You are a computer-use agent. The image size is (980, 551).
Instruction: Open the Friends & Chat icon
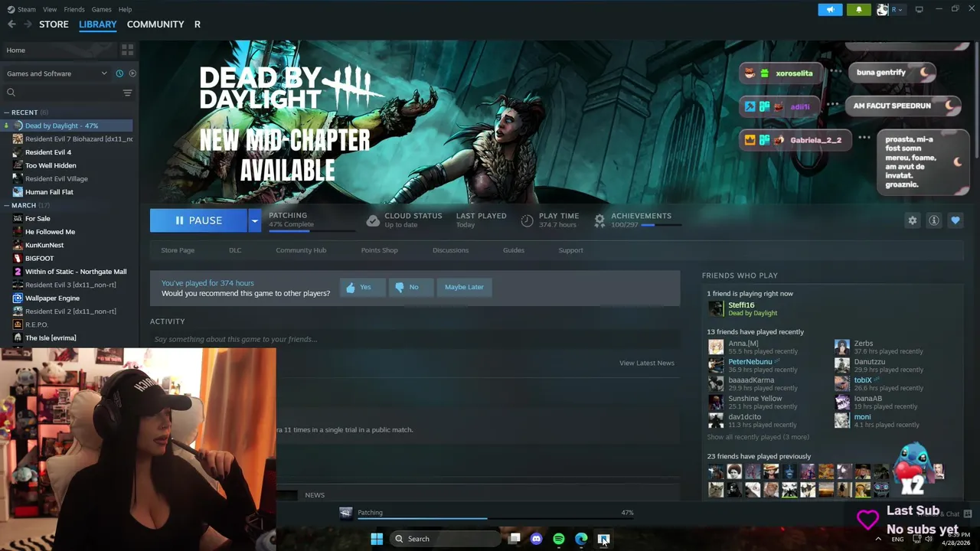968,514
